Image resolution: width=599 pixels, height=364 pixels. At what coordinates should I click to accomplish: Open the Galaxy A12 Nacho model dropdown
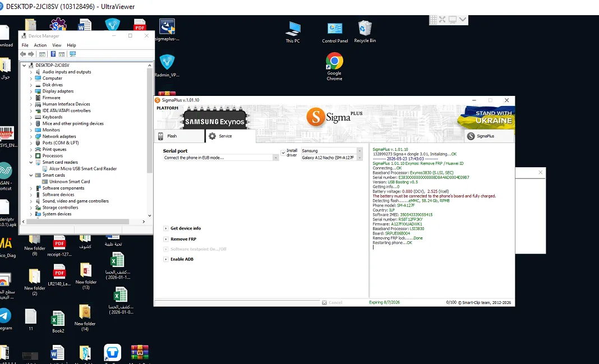click(x=359, y=158)
